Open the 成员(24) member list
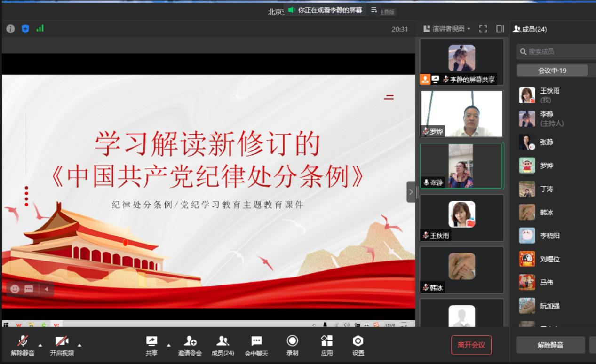This screenshot has width=596, height=364. click(223, 345)
